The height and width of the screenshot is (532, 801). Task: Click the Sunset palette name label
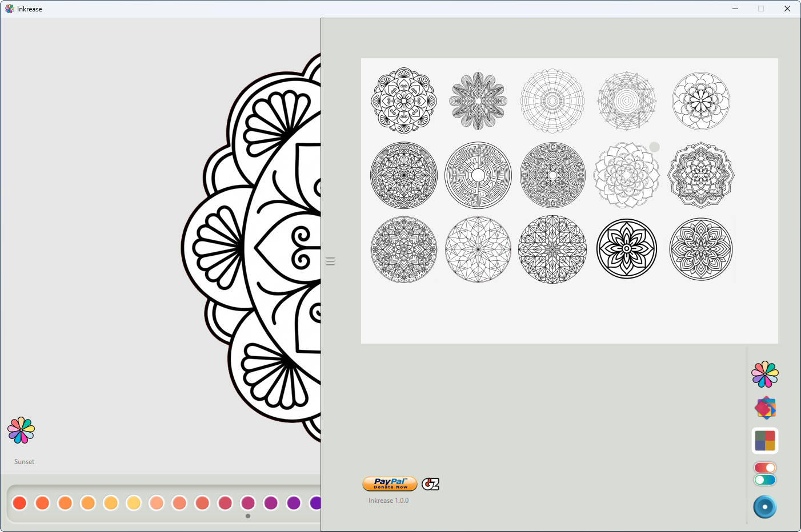24,462
